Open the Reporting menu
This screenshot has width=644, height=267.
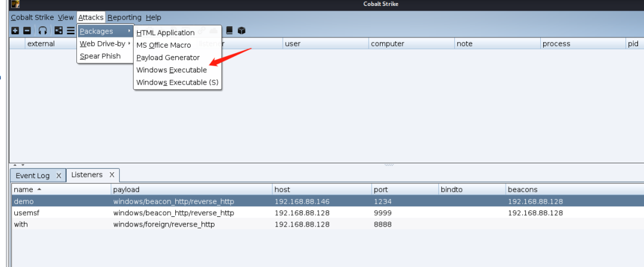click(125, 17)
